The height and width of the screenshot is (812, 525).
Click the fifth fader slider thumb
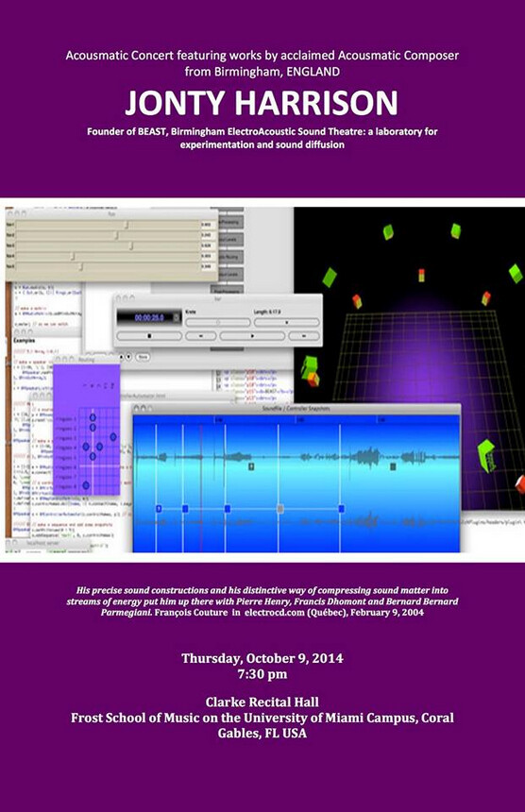click(x=80, y=266)
